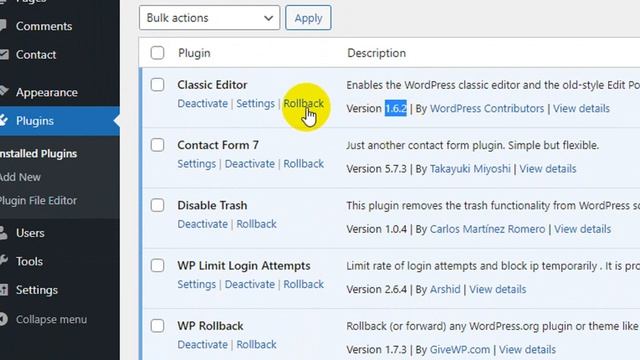The height and width of the screenshot is (360, 640).
Task: Open WordPress Contributors author link
Action: click(487, 109)
